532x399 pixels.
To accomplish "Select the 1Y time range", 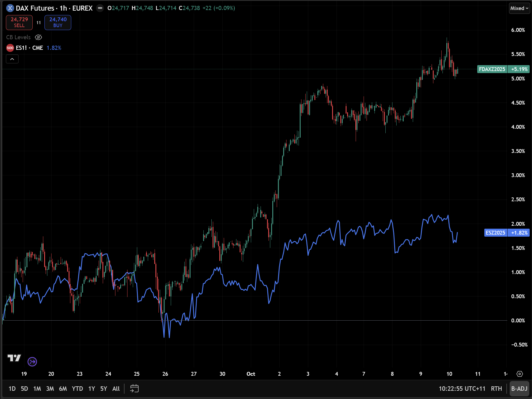I will click(x=92, y=389).
